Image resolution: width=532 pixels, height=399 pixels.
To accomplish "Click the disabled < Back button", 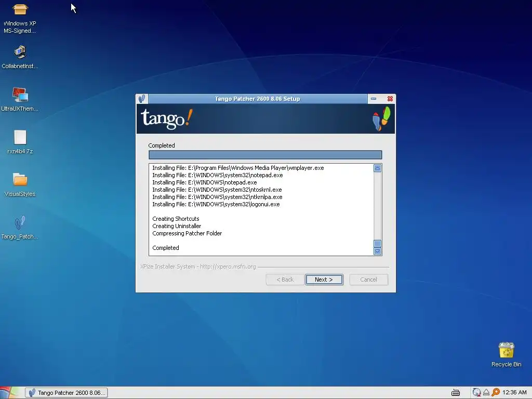I will pyautogui.click(x=285, y=280).
